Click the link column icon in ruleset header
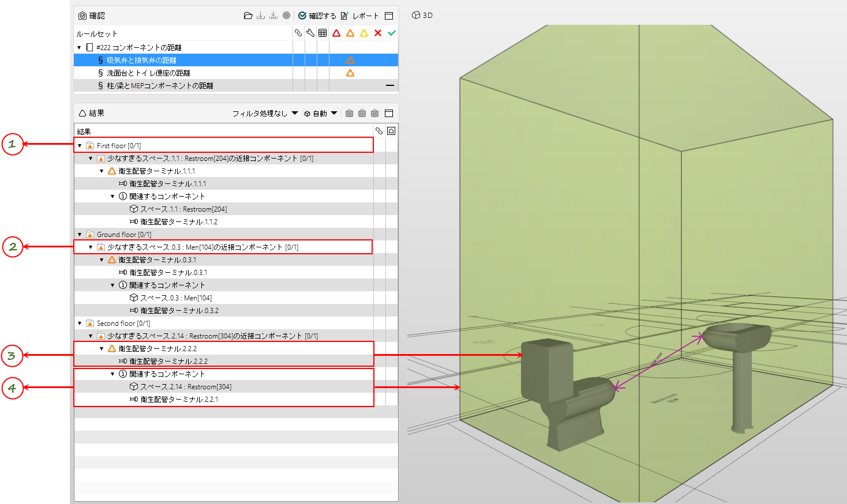The height and width of the screenshot is (504, 847). (x=298, y=33)
